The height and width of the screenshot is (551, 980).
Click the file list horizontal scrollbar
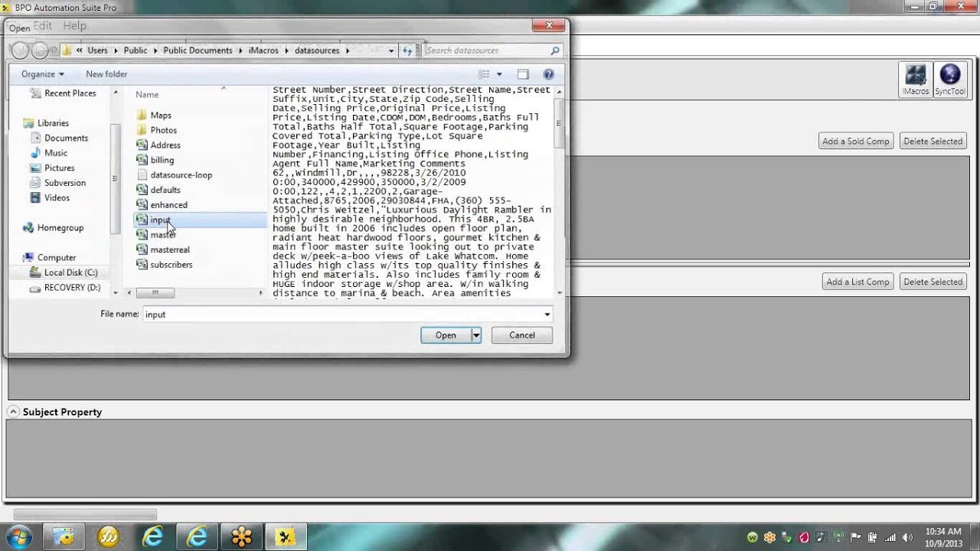point(155,293)
